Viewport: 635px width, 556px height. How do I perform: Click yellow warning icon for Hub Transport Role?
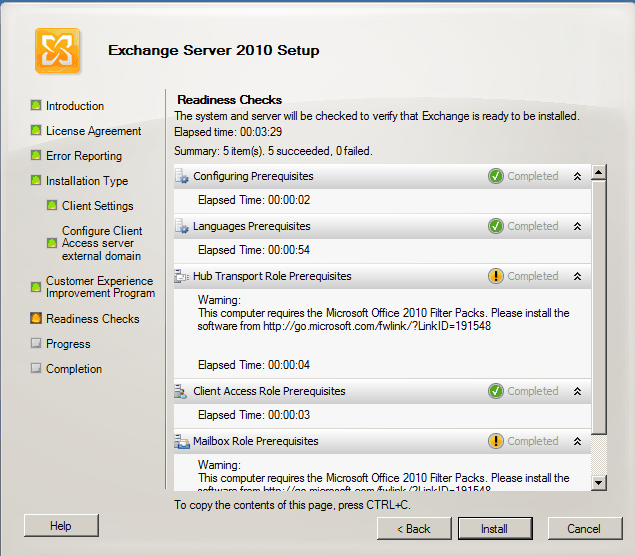496,276
